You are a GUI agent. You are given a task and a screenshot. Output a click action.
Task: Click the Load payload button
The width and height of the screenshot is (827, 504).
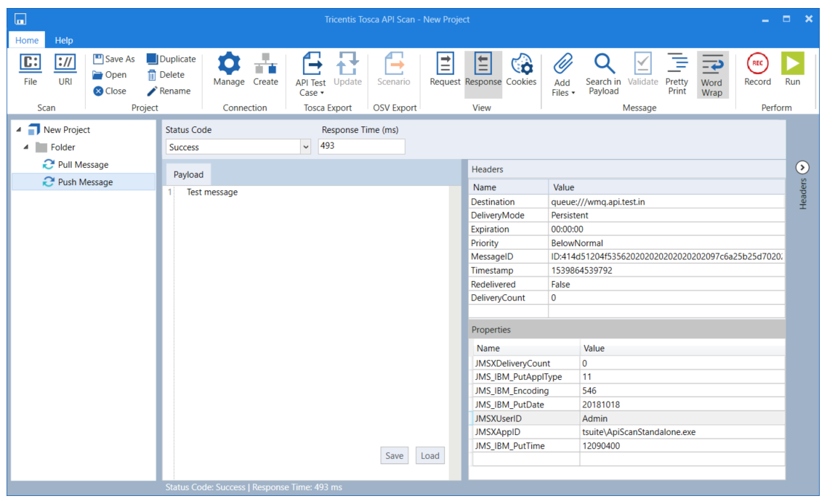430,455
